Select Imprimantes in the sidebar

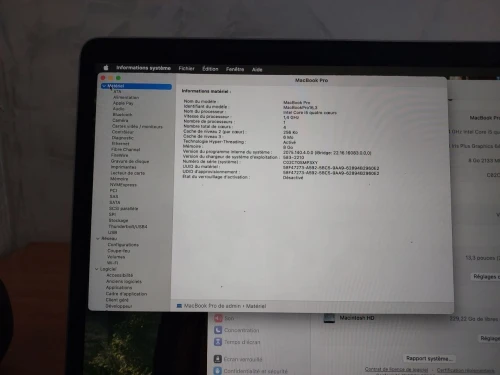point(123,167)
